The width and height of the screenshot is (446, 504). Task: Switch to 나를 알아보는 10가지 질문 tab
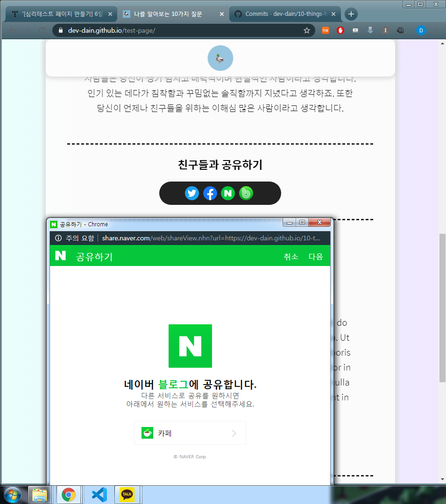tap(172, 14)
